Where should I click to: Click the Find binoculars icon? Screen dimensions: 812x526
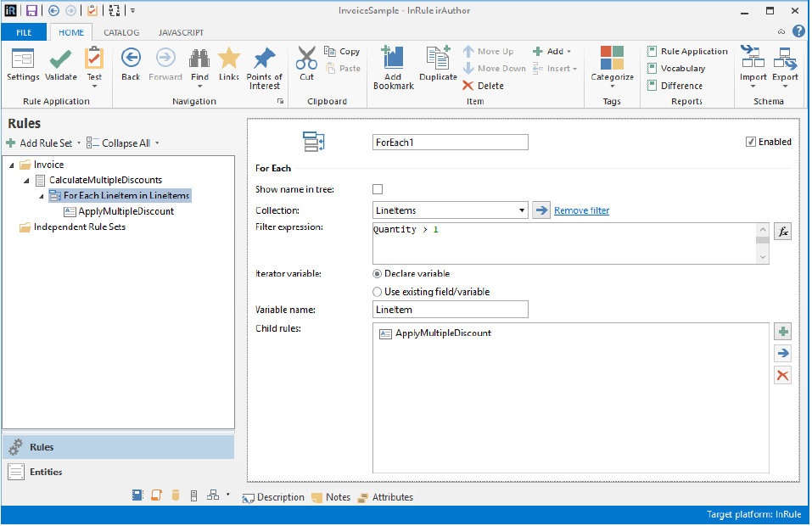[199, 59]
